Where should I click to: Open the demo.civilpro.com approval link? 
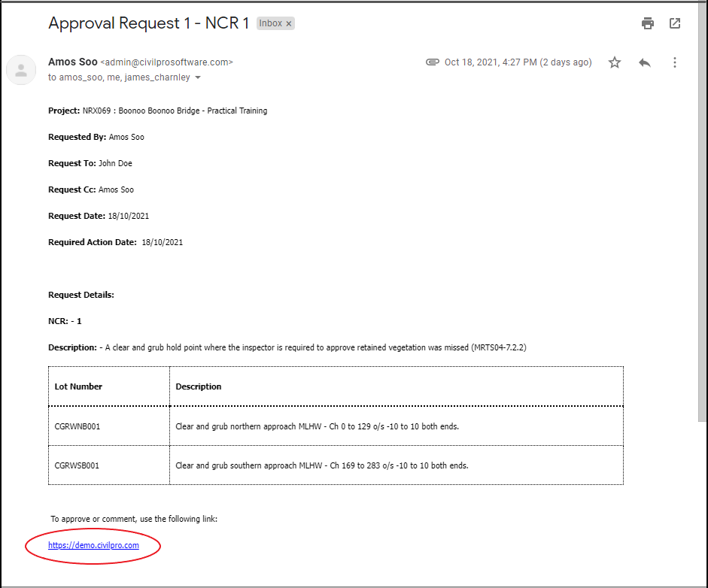click(93, 545)
